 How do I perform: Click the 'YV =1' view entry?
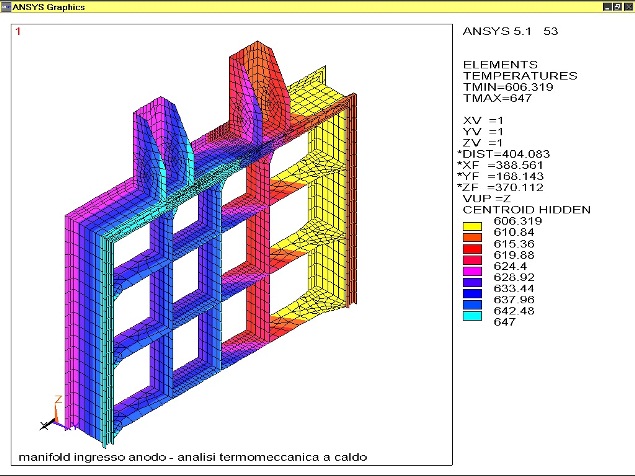483,132
